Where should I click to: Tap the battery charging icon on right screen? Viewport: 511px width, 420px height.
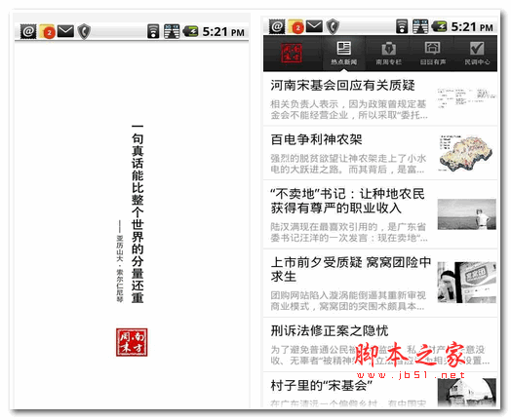point(439,26)
